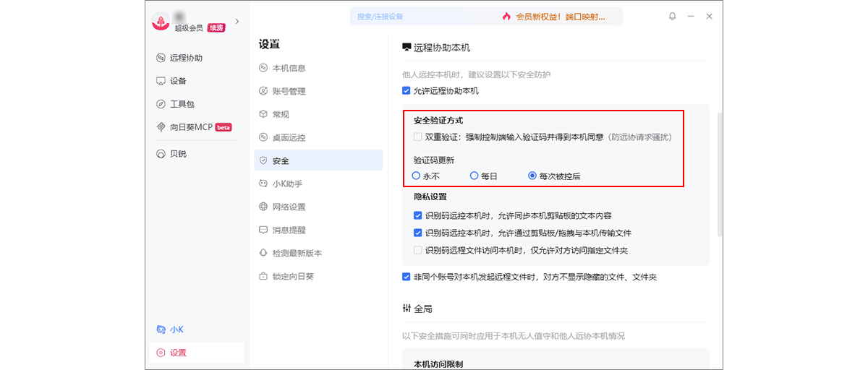Select 本机信息 settings tab
Viewport: 868px width, 370px height.
[x=318, y=68]
